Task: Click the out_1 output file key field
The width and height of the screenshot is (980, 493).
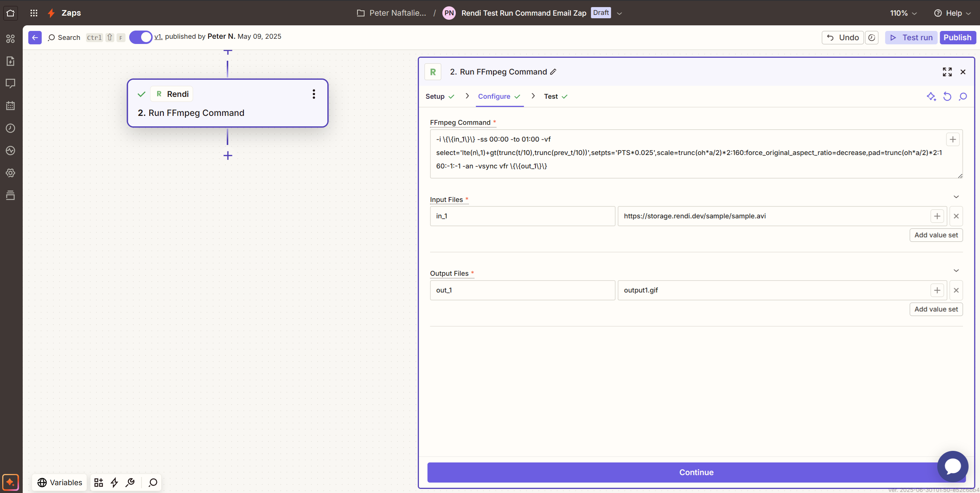Action: click(x=522, y=290)
